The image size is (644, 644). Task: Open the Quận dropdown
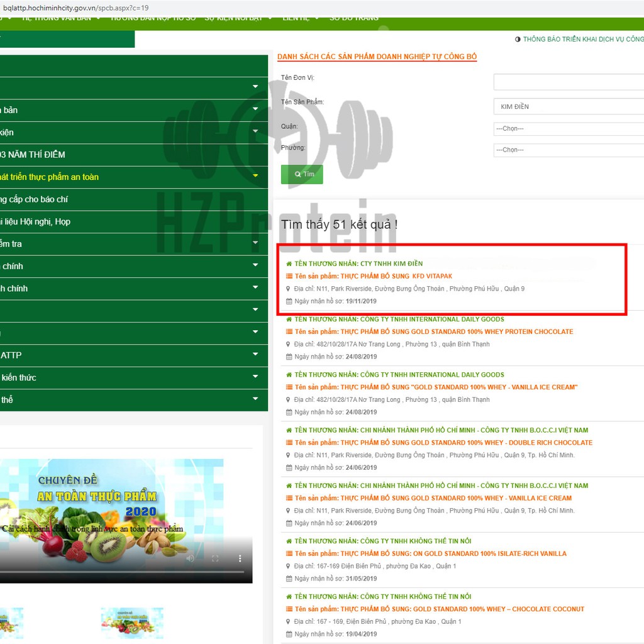tap(569, 128)
